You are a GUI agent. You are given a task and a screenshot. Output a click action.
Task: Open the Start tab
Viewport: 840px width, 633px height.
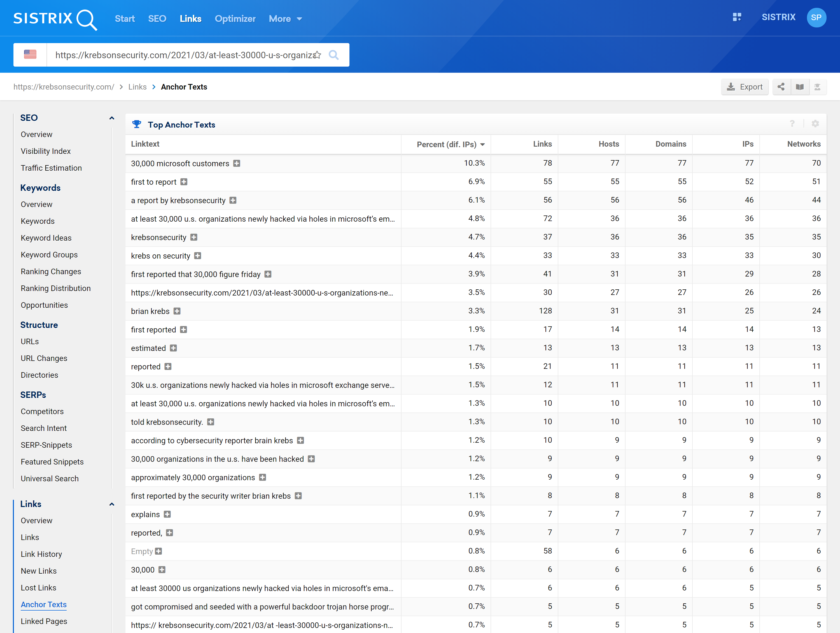tap(125, 18)
